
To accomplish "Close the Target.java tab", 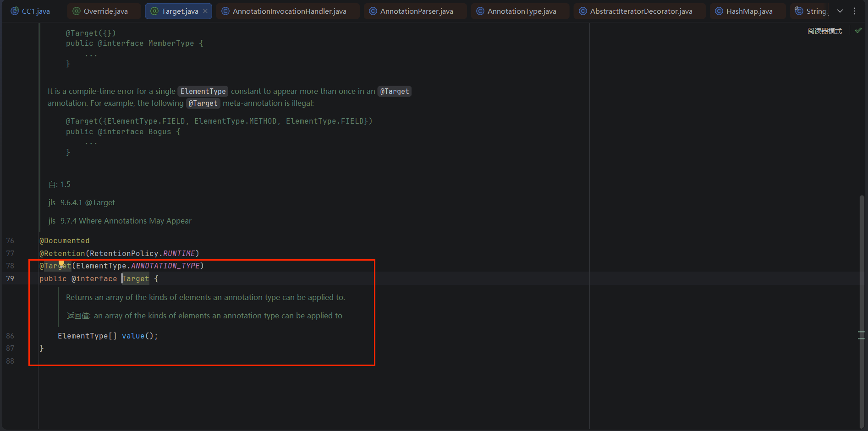I will tap(205, 11).
